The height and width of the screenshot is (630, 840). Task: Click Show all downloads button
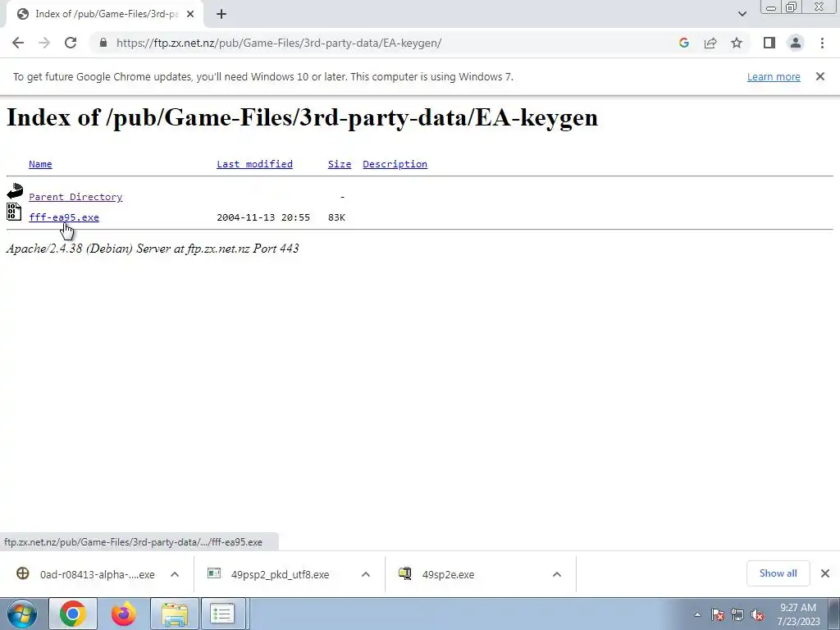pyautogui.click(x=778, y=573)
